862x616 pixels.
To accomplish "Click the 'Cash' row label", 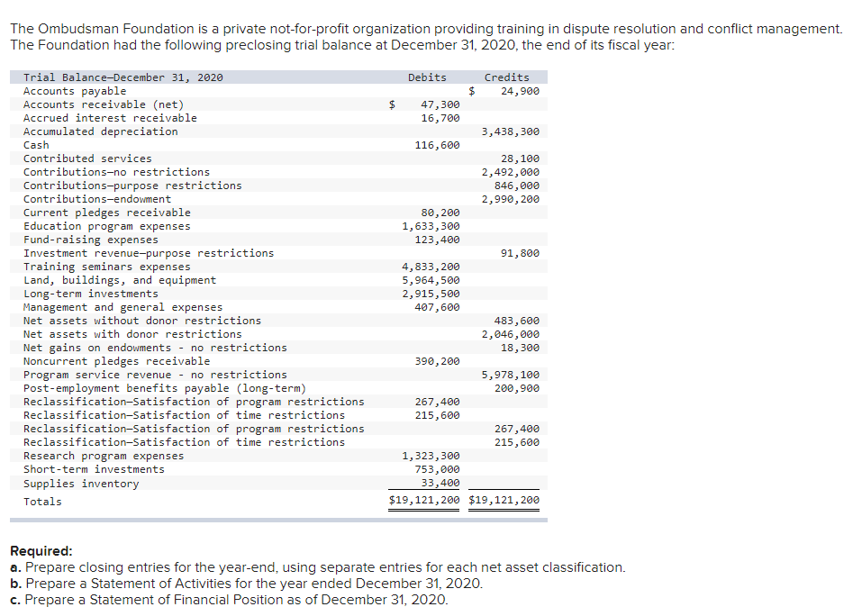I will click(x=36, y=145).
